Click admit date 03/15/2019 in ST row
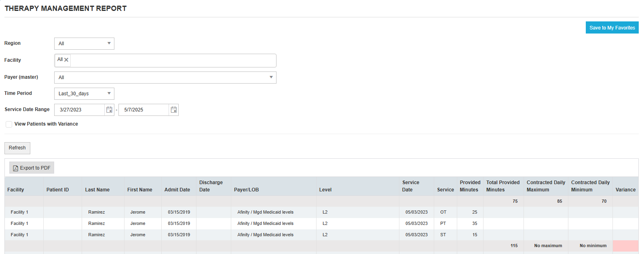 pyautogui.click(x=179, y=235)
